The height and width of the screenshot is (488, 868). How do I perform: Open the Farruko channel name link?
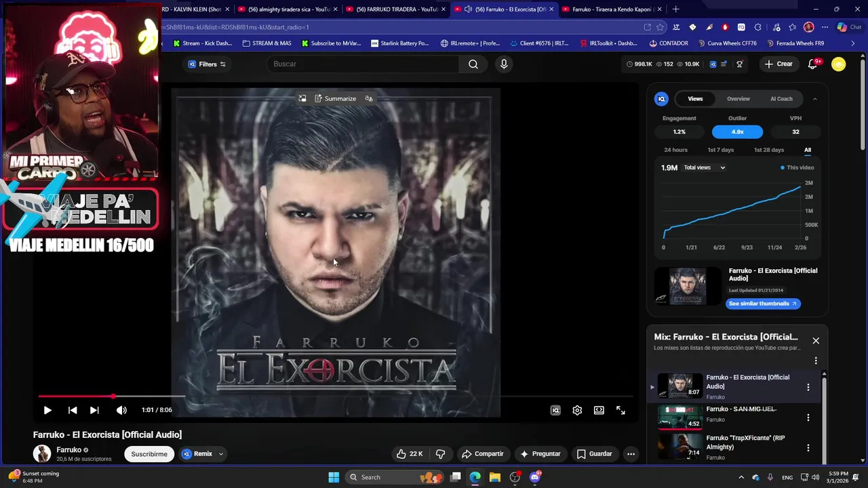click(x=69, y=450)
